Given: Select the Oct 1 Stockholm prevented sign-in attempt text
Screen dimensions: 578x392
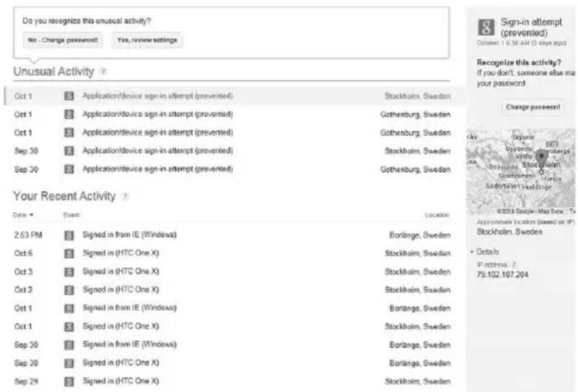Looking at the screenshot, I should (x=157, y=96).
